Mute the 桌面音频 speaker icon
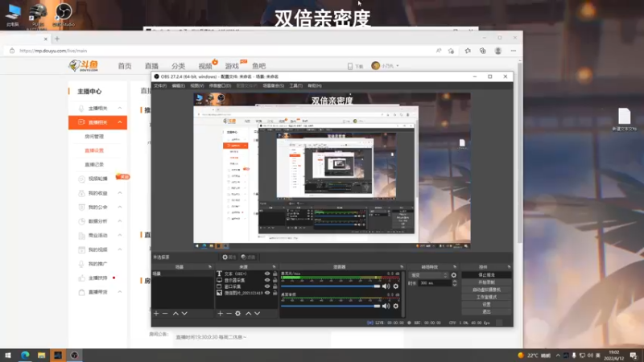The image size is (644, 362). pyautogui.click(x=386, y=306)
